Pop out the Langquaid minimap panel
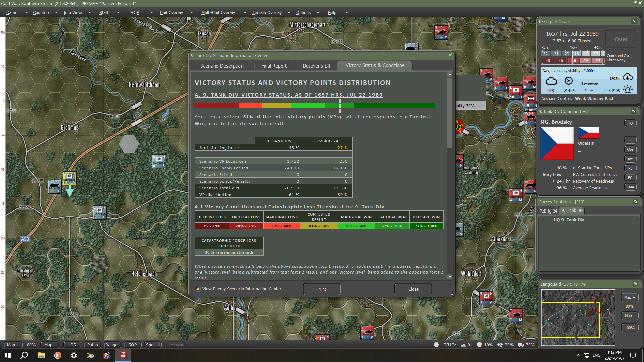The width and height of the screenshot is (644, 362). [x=635, y=284]
